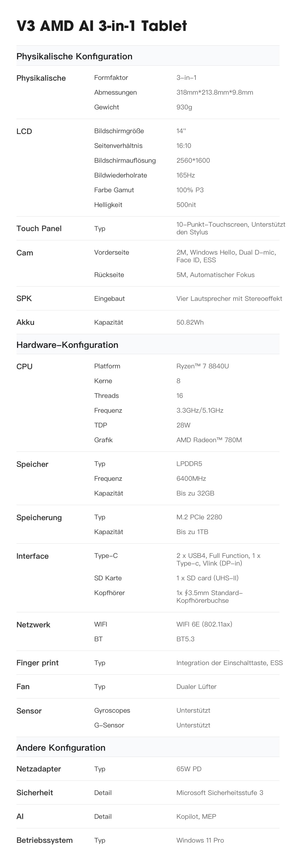
Task: Click the battery capacity value 50.82Wh
Action: pos(190,322)
